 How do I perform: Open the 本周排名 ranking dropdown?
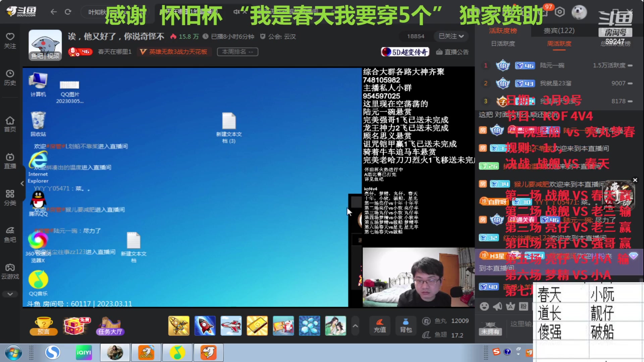click(x=237, y=52)
